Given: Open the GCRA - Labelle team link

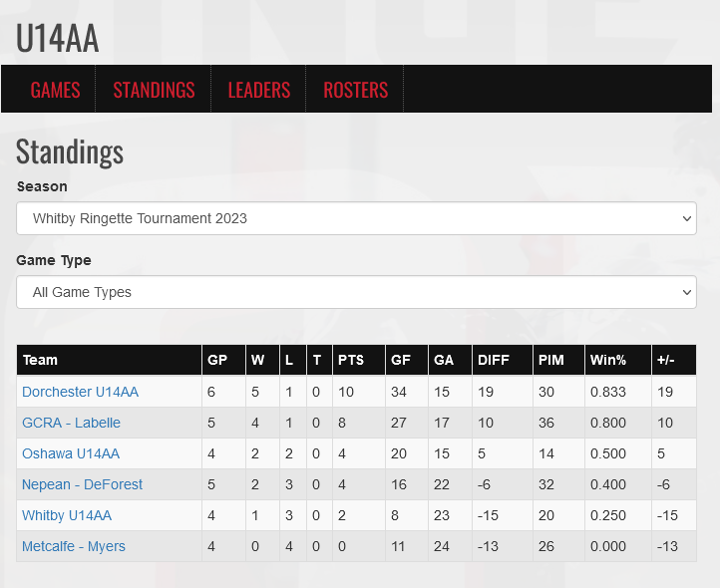Looking at the screenshot, I should (71, 423).
